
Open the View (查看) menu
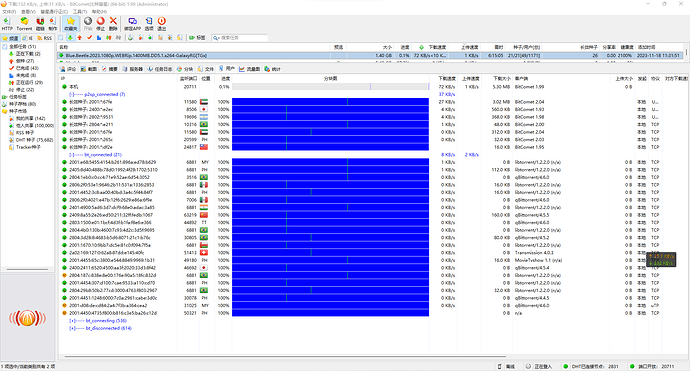29,11
